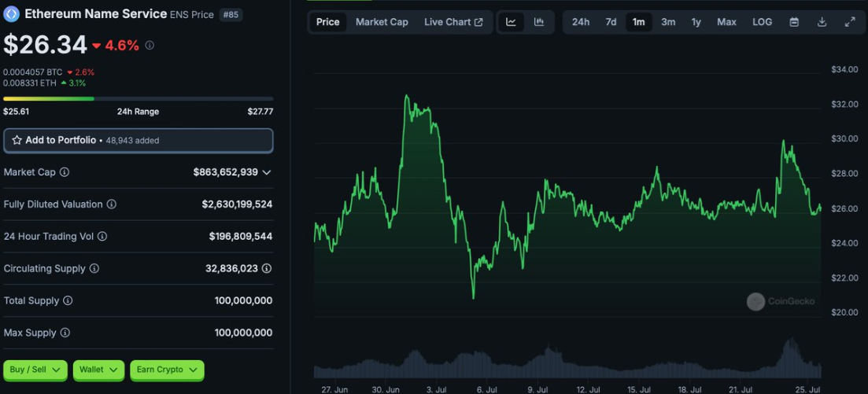Click the 0.0004057 BTC value
Image resolution: width=868 pixels, height=394 pixels.
[33, 72]
